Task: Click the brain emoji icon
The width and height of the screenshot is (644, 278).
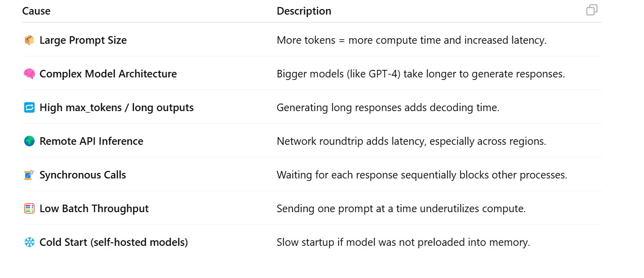Action: (x=29, y=74)
